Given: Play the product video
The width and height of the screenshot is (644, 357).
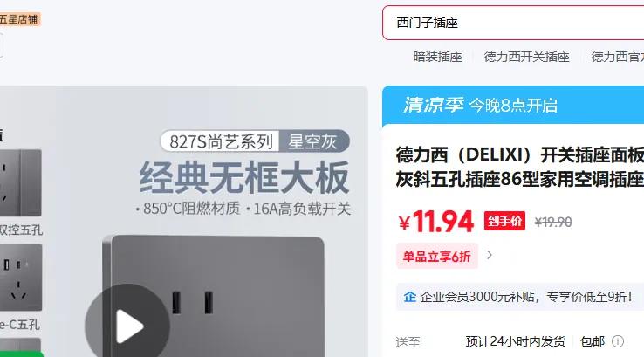Looking at the screenshot, I should pos(127,325).
